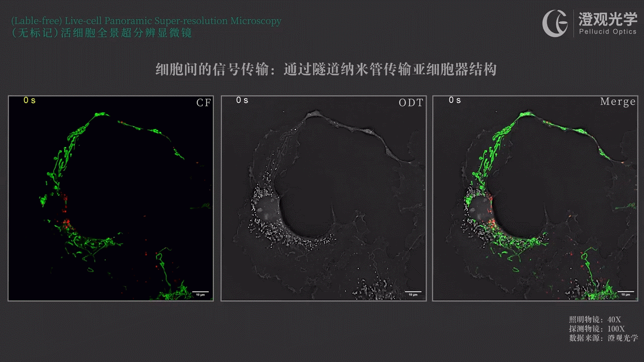Click the 'Pellucid Optics' text under the brand name

(608, 32)
